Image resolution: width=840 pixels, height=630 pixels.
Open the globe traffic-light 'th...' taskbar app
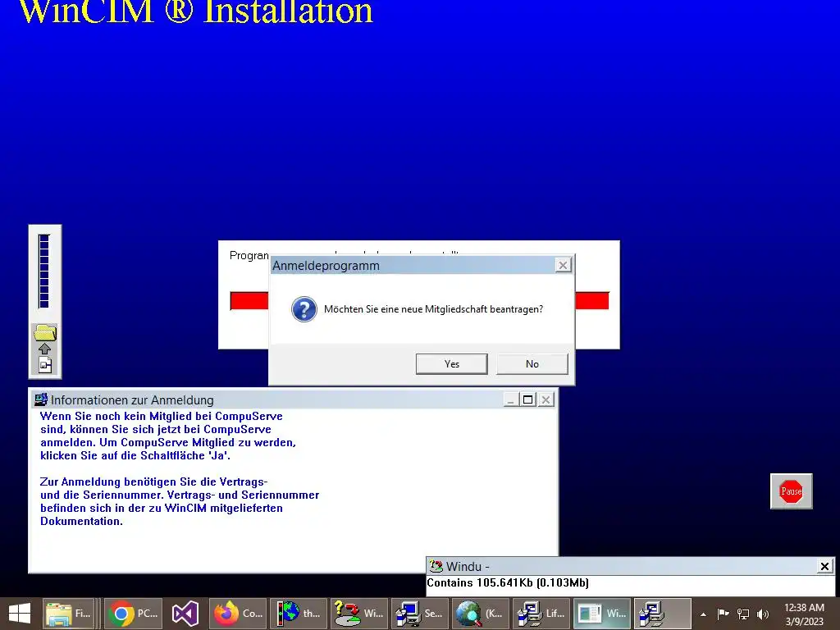[x=299, y=614]
